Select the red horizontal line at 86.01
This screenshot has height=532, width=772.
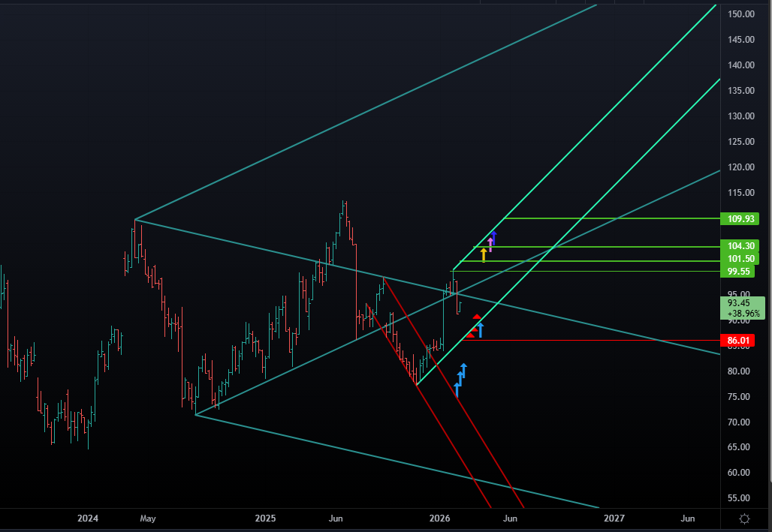click(601, 340)
